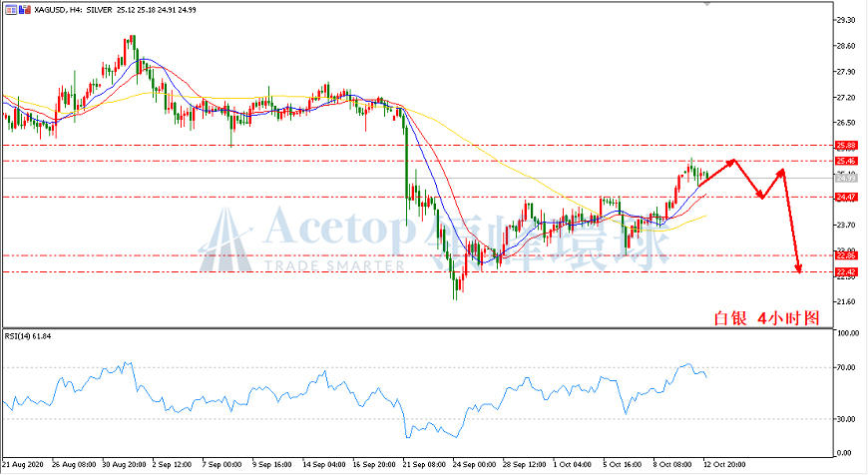Select the 25.46 resistance price tag
The image size is (868, 475).
[x=846, y=161]
